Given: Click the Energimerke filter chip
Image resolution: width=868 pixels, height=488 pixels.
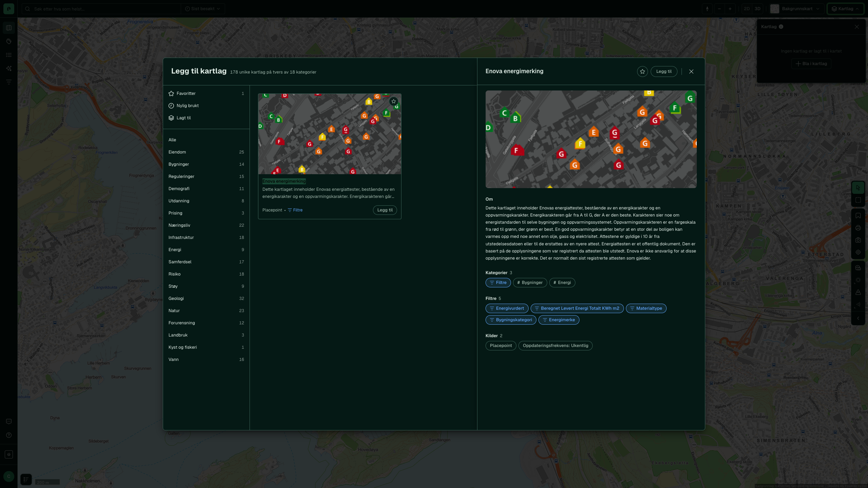Looking at the screenshot, I should coord(559,320).
